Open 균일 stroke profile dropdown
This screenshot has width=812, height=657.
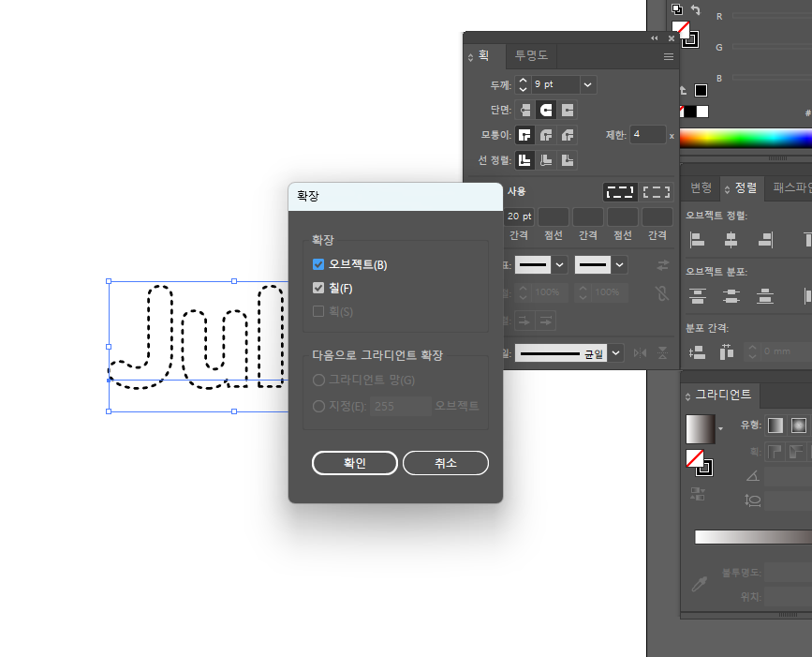point(615,353)
